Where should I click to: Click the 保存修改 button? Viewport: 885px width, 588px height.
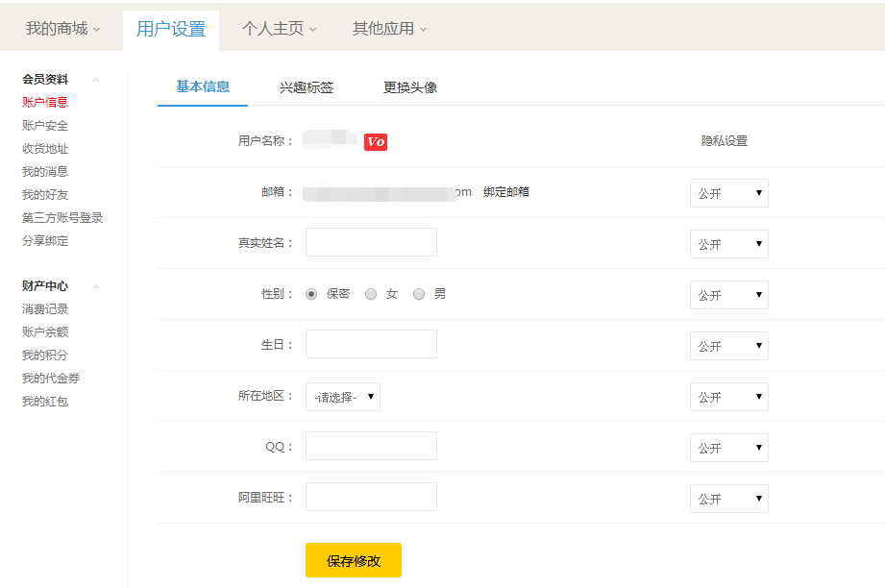tap(354, 560)
